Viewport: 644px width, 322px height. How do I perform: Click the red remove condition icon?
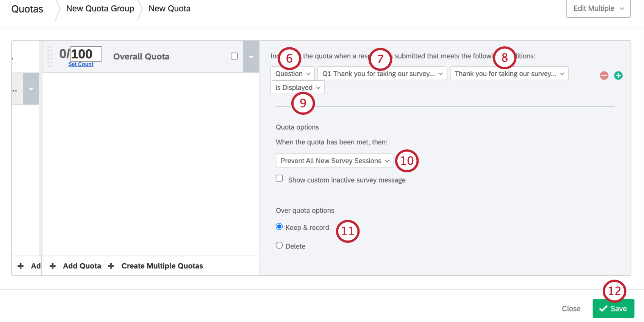tap(604, 75)
